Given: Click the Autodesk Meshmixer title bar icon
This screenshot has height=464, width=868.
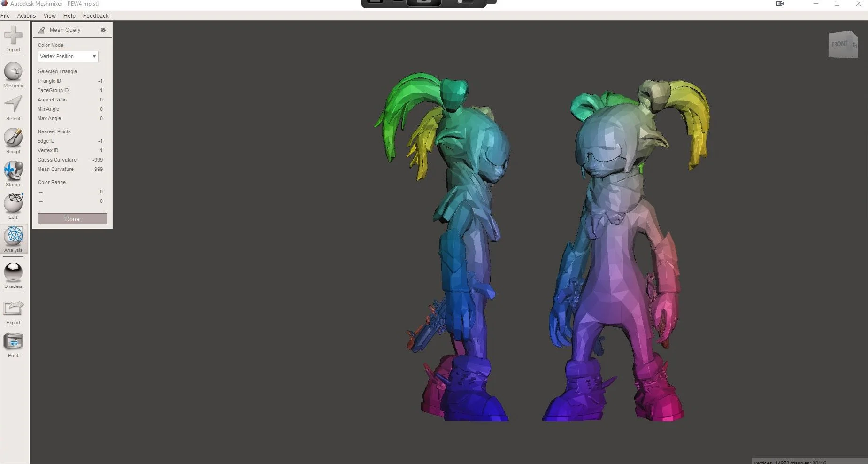Looking at the screenshot, I should 4,3.
